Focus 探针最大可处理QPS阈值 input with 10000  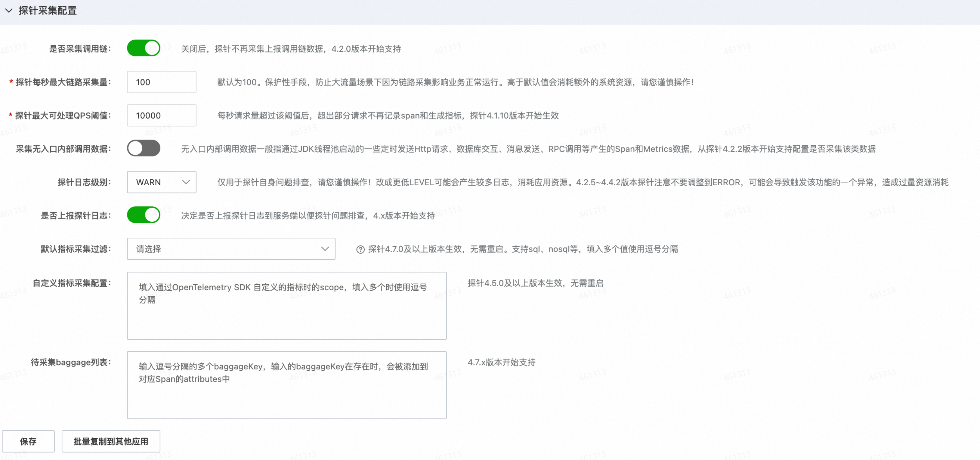click(161, 116)
